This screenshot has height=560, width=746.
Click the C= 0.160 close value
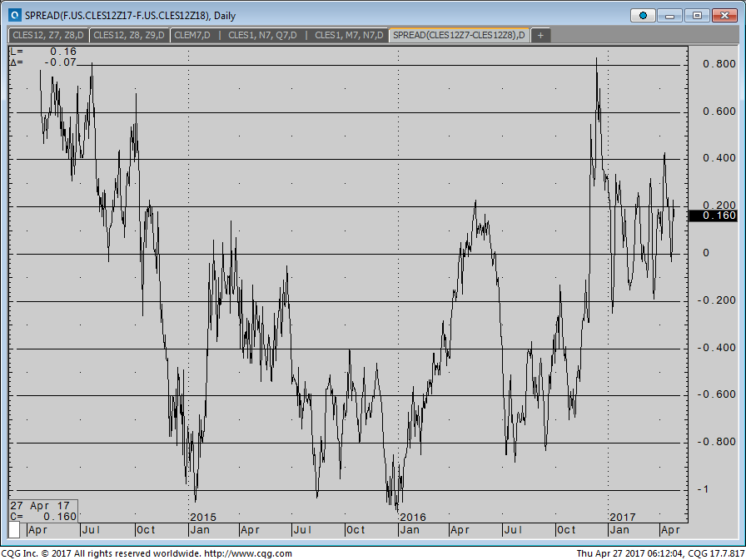43,516
